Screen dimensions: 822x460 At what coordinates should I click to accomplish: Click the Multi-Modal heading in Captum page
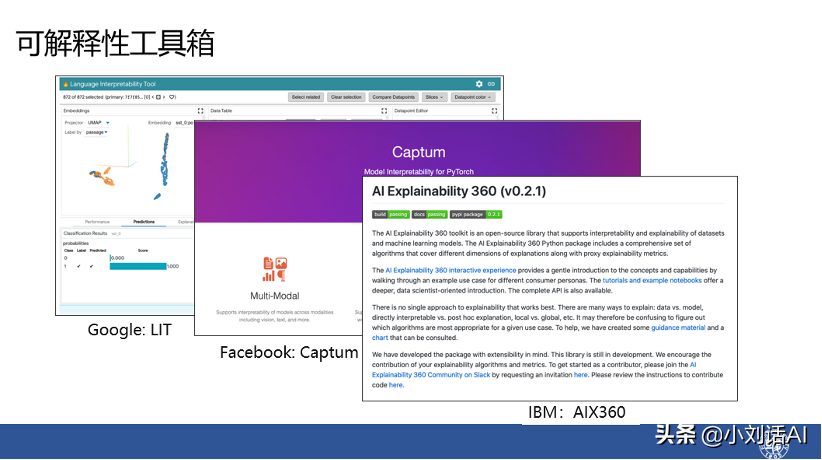[275, 296]
